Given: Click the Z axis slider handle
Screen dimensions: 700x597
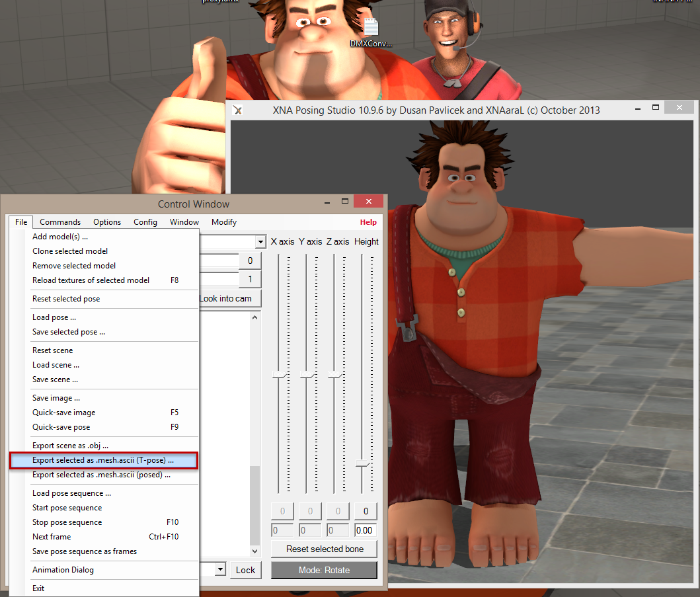Looking at the screenshot, I should tap(335, 374).
